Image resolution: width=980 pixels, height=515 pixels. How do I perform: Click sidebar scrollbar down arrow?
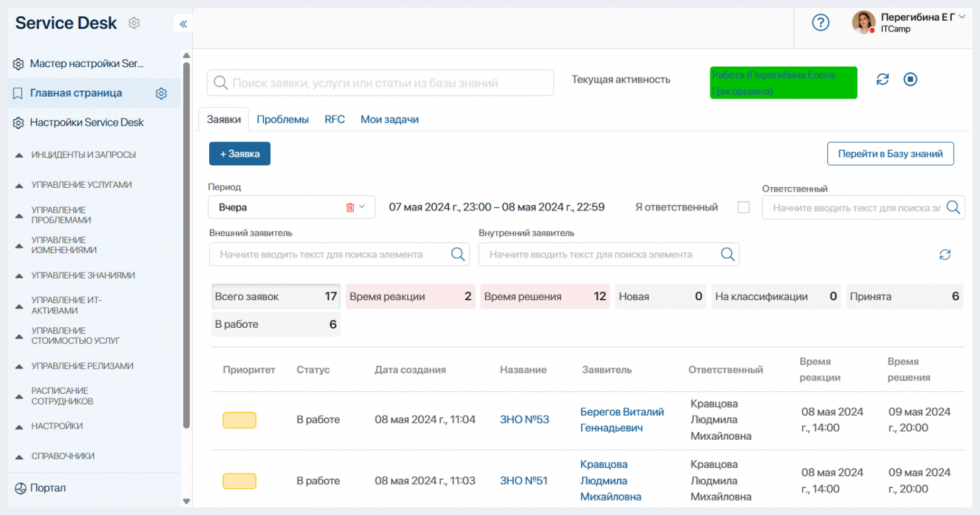(186, 501)
